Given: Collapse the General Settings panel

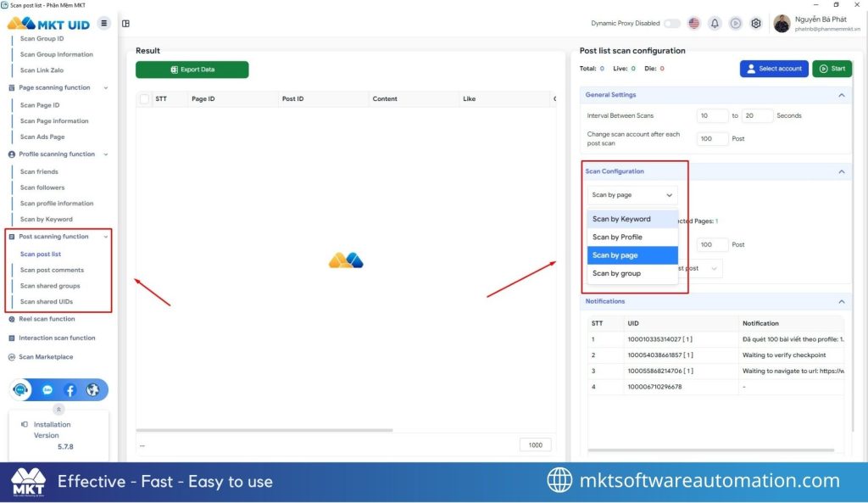Looking at the screenshot, I should click(841, 95).
